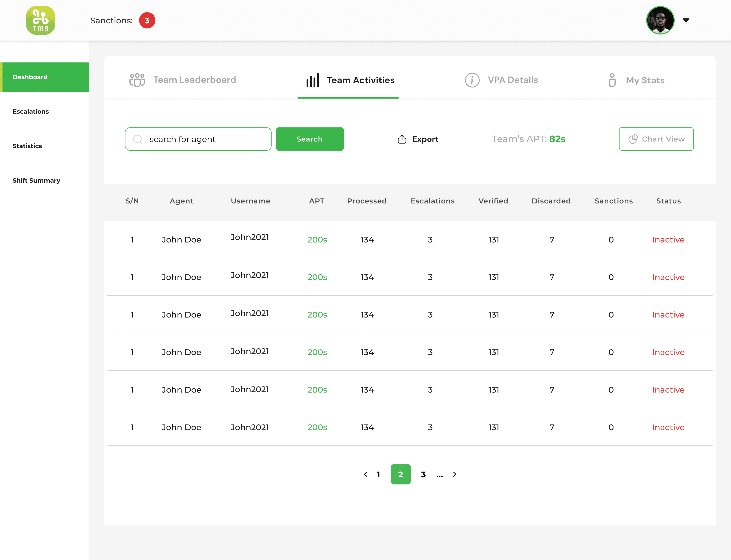Click 131 verified in first row

(x=493, y=240)
